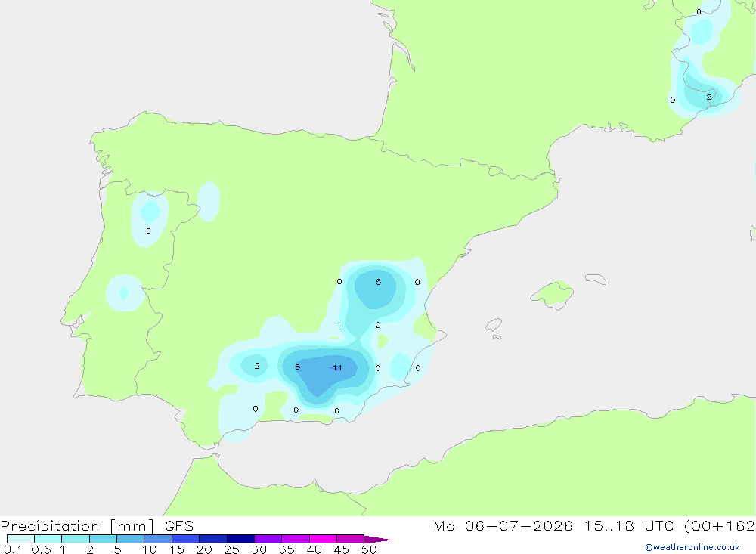The width and height of the screenshot is (756, 554).
Task: Click legend scale label '50'
Action: (370, 549)
